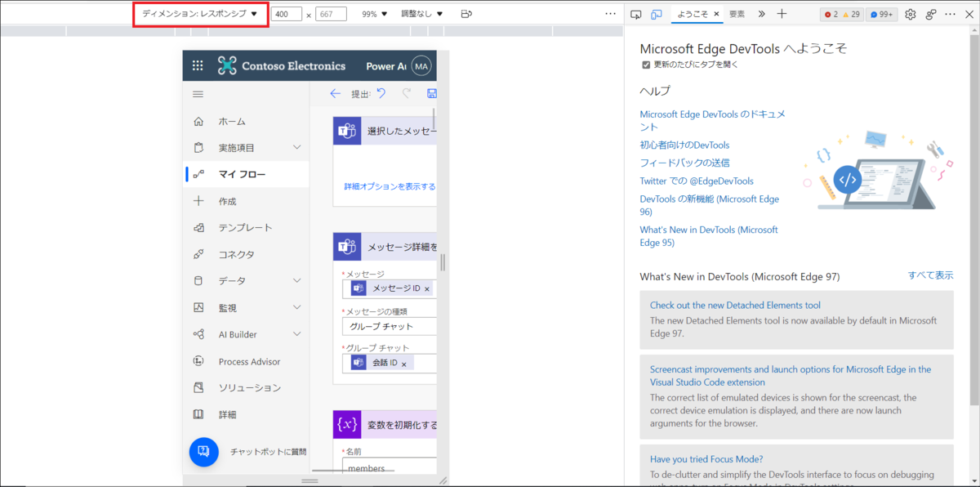Click the rotate device icon

pyautogui.click(x=466, y=14)
